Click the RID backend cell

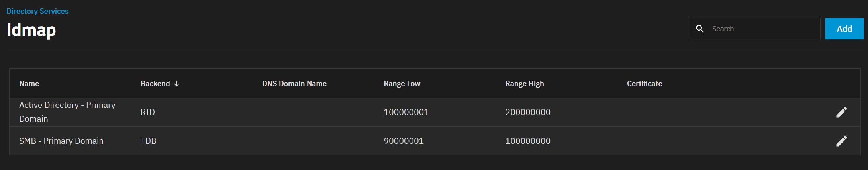[148, 112]
